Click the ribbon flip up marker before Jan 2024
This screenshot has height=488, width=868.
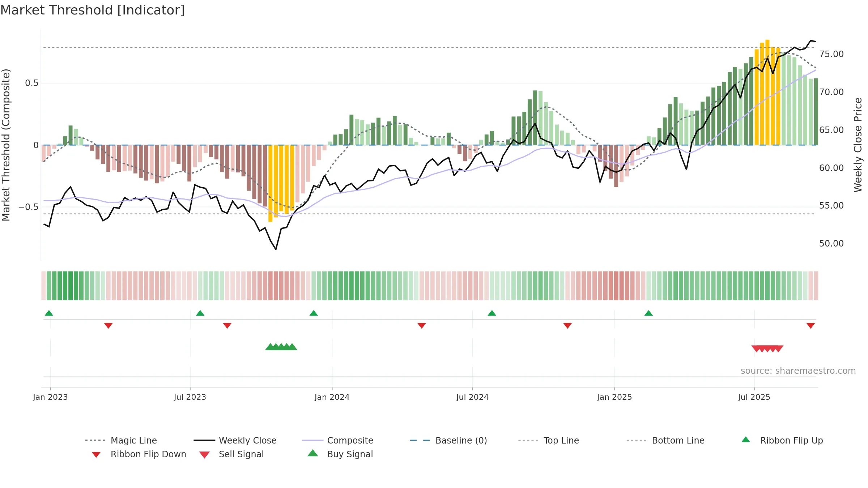[314, 313]
